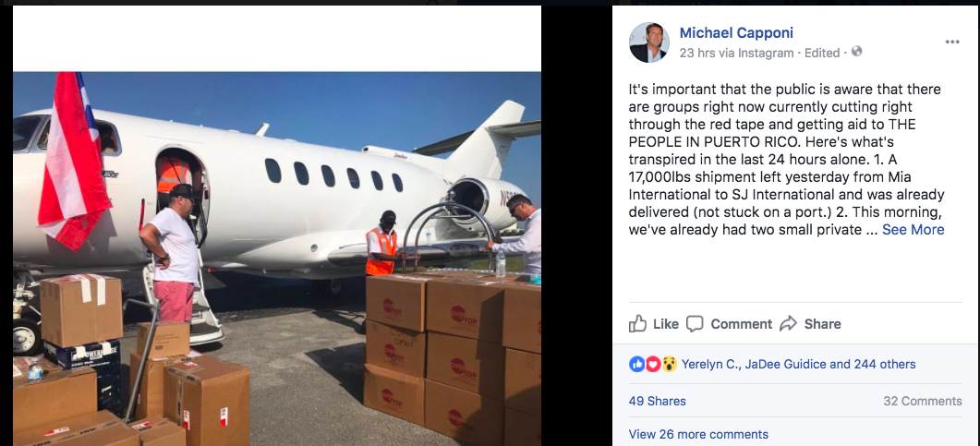Open the three-dot post options menu

click(952, 42)
